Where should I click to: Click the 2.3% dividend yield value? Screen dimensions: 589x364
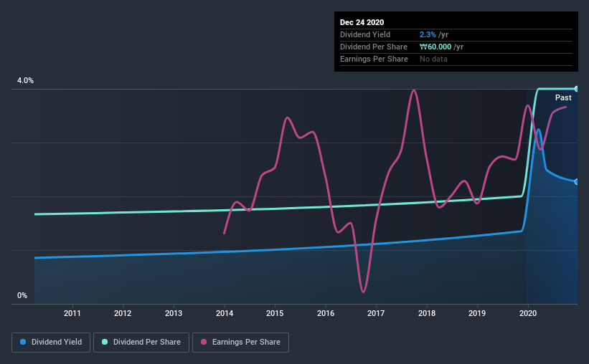click(428, 34)
